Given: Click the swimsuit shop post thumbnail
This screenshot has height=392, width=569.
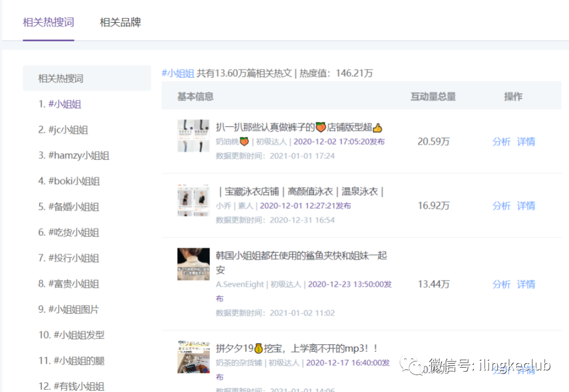Looking at the screenshot, I should click(x=193, y=199).
